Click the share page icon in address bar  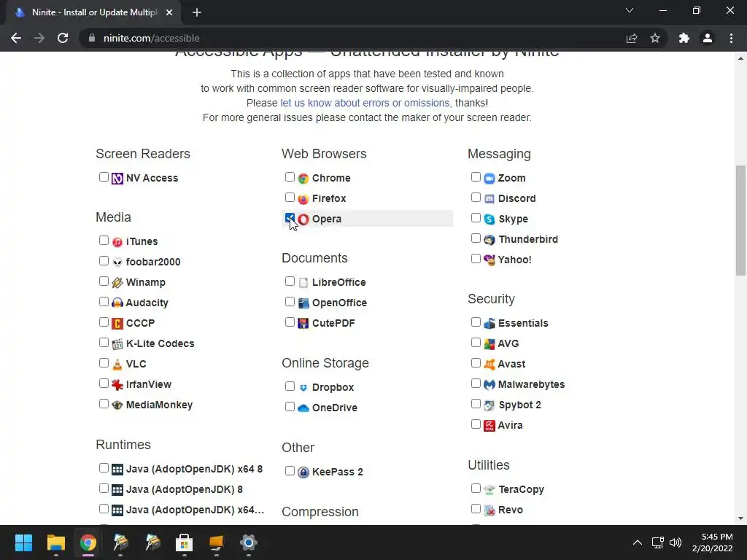[632, 38]
